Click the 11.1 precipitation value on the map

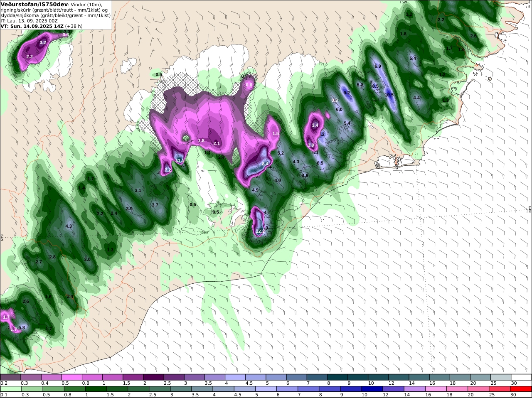click(180, 160)
